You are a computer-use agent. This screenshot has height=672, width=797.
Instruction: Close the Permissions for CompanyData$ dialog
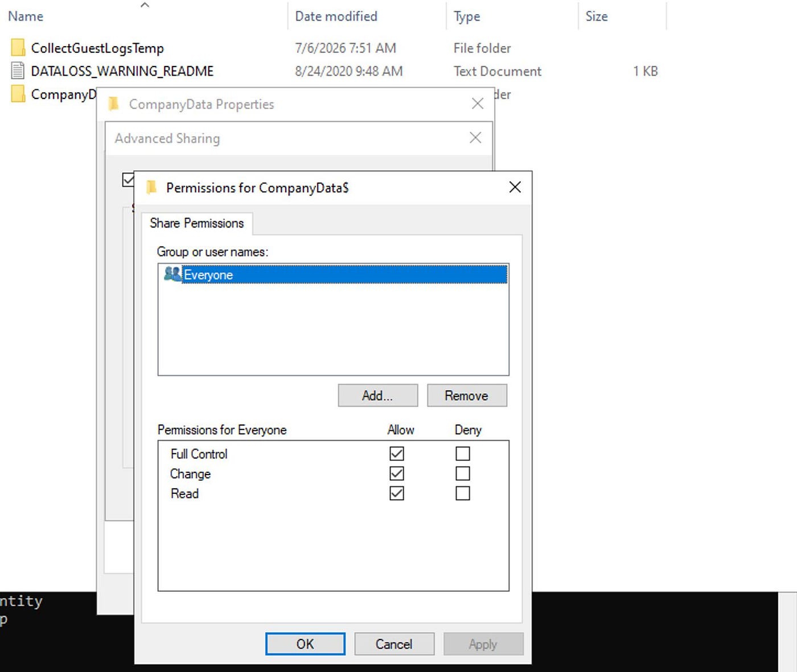pyautogui.click(x=515, y=187)
